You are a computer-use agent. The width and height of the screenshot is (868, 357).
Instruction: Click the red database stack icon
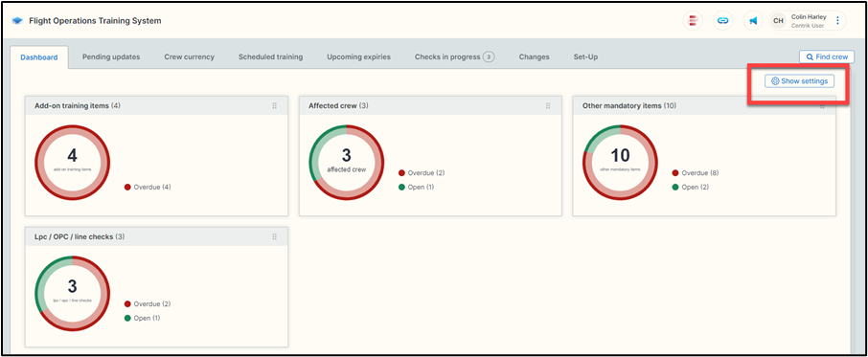pos(692,20)
